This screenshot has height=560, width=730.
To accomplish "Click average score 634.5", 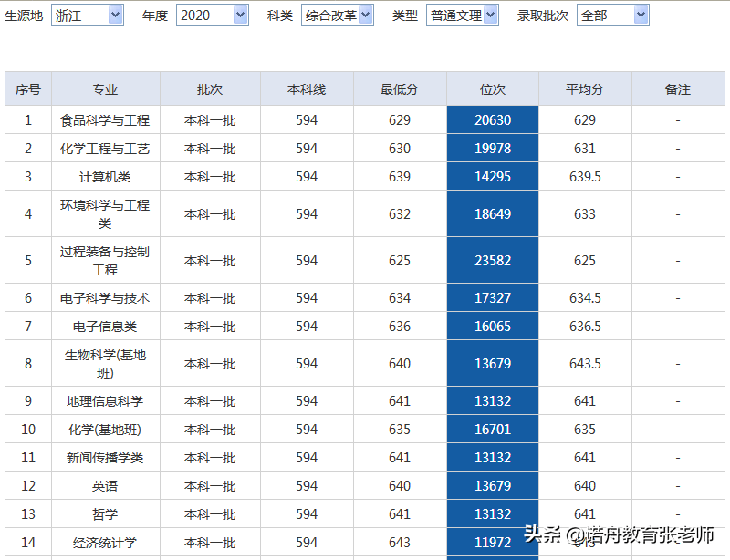I will tap(585, 298).
